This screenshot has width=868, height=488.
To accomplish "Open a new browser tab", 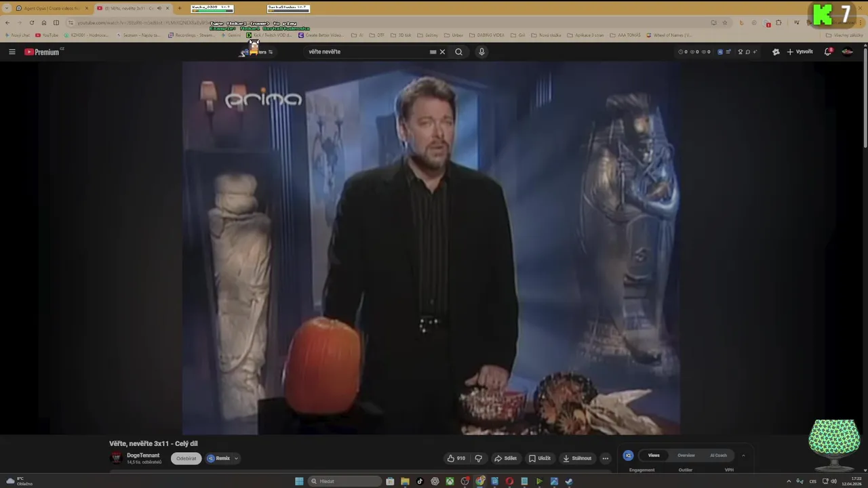I will tap(179, 8).
